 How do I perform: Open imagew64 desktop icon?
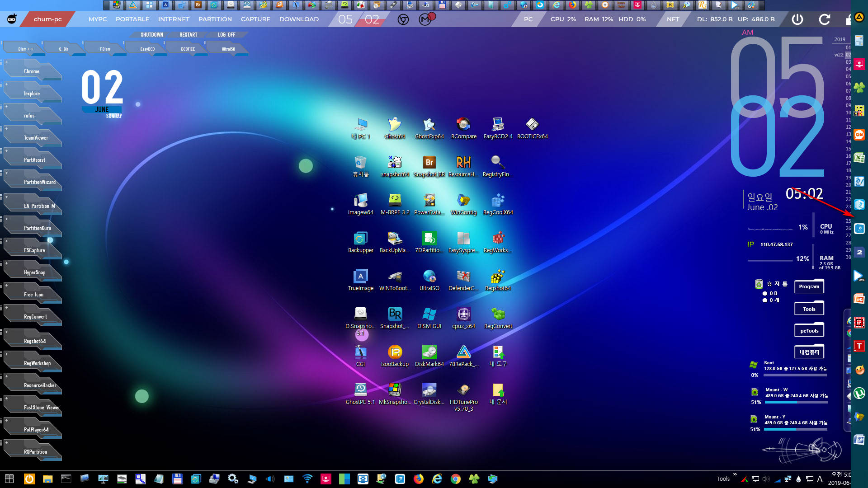[360, 204]
